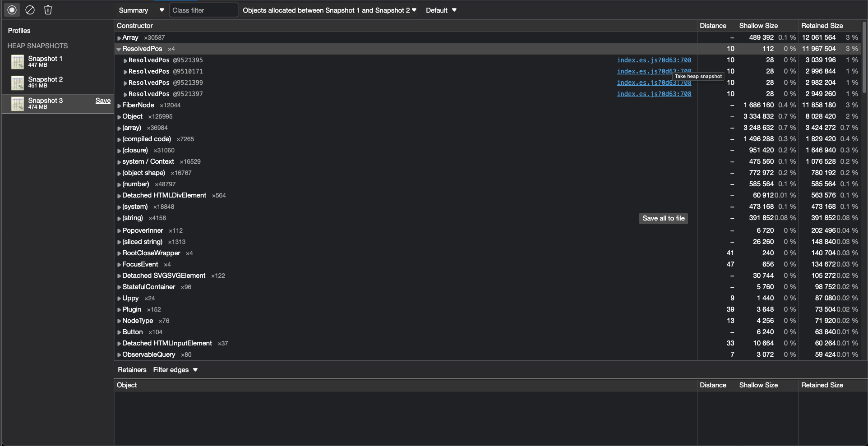Expand the Array constructor entry
868x446 pixels.
pyautogui.click(x=119, y=37)
